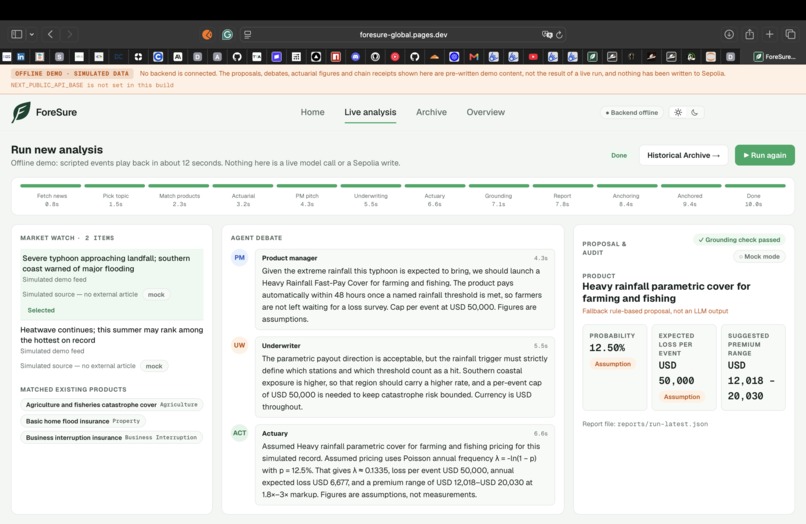Open Basic home flood insurance chip
The width and height of the screenshot is (806, 524).
pyautogui.click(x=83, y=421)
